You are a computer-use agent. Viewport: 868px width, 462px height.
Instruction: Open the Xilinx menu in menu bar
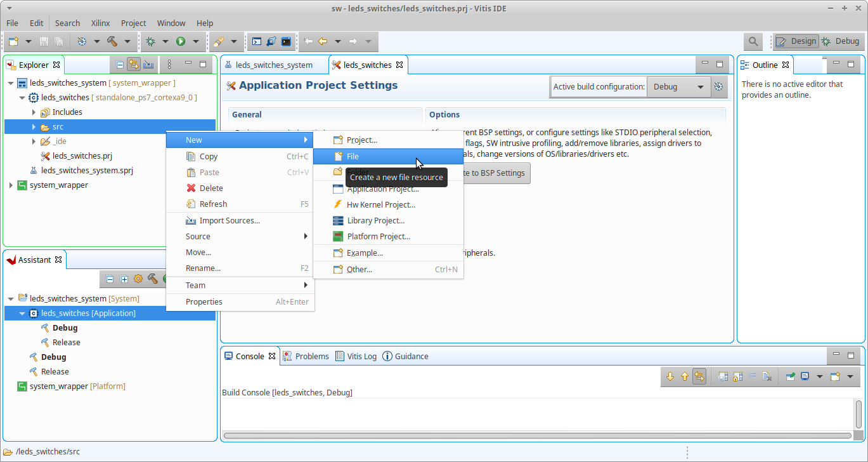100,23
